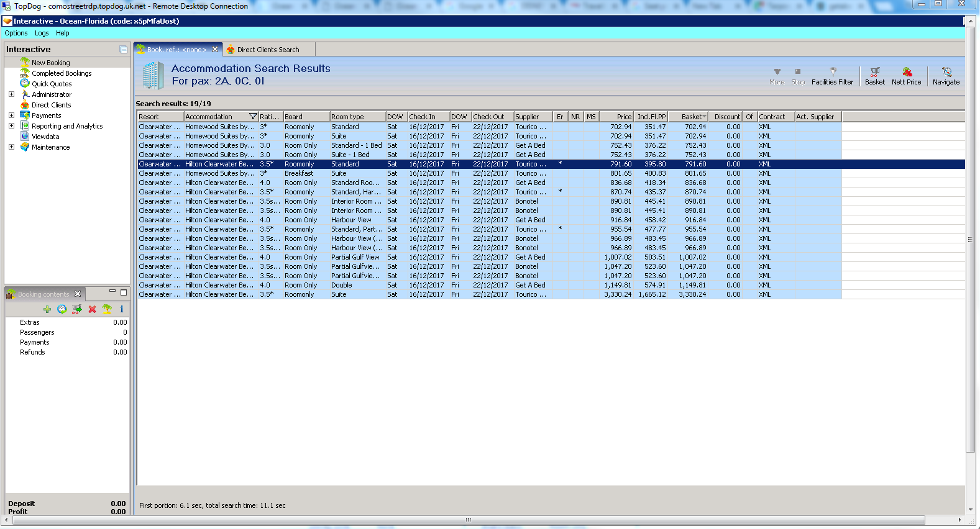Open Quick Quotes in the sidebar

tap(52, 84)
